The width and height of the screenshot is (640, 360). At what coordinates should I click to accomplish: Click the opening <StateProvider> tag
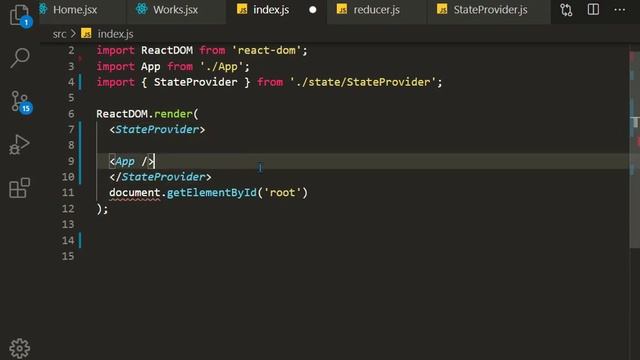pyautogui.click(x=157, y=130)
